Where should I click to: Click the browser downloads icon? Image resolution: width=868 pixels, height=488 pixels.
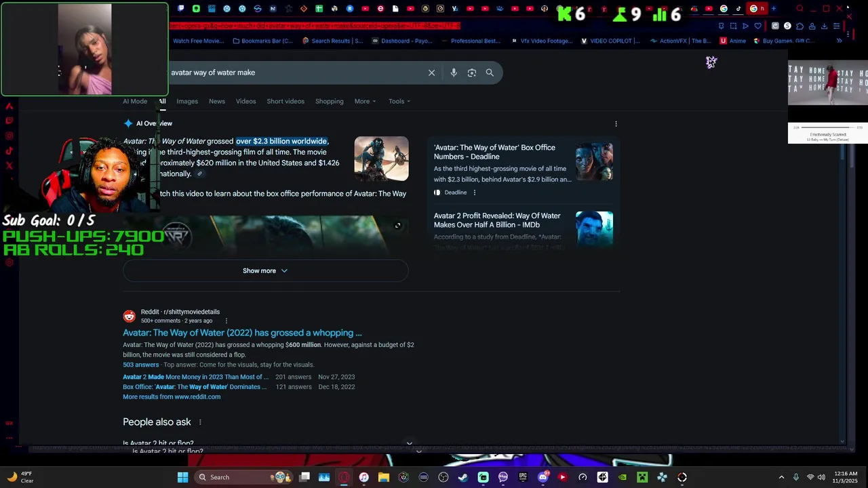click(824, 26)
